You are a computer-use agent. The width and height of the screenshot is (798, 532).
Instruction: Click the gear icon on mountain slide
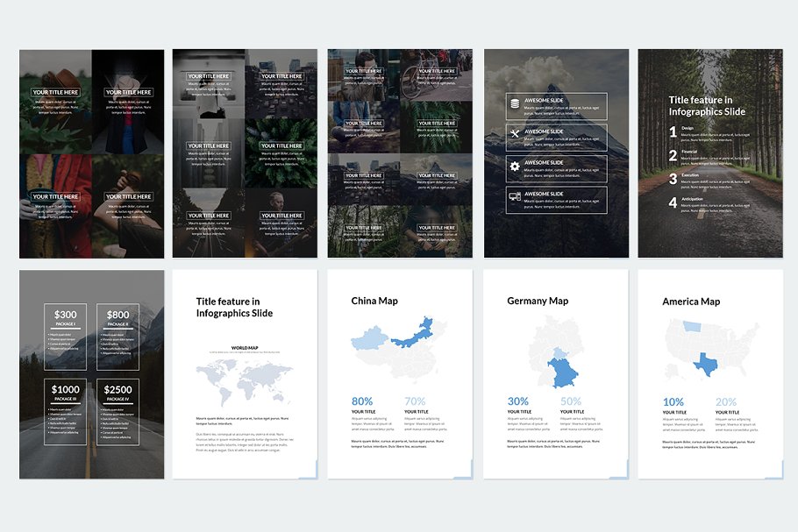[x=515, y=167]
